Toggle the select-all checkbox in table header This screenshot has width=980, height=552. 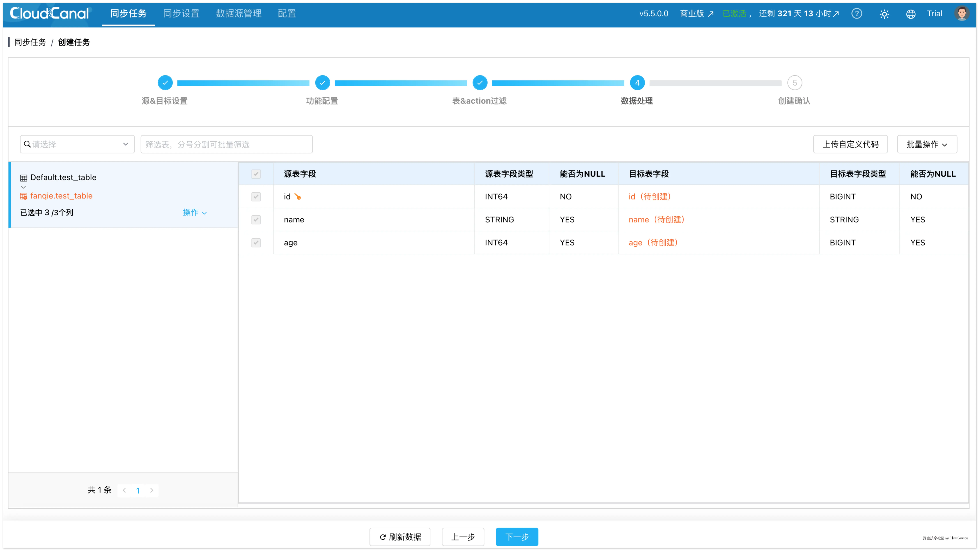point(256,174)
